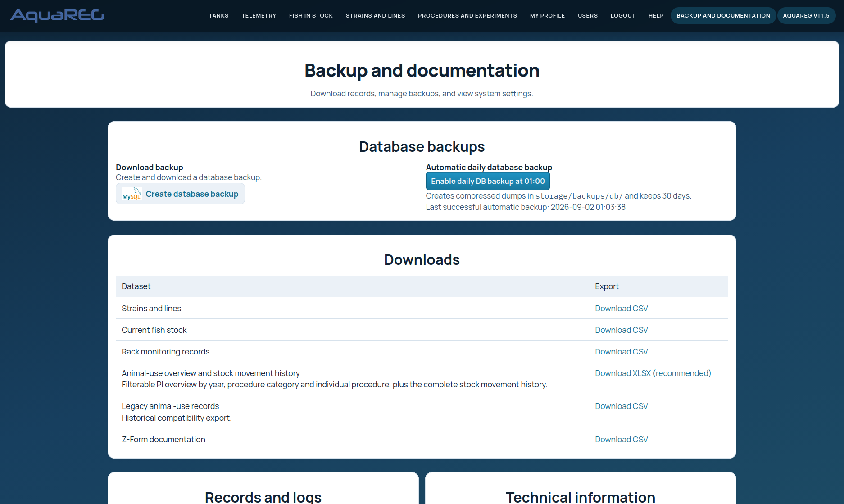Click 'Z-Form documentation' row text
The height and width of the screenshot is (504, 844).
point(163,440)
